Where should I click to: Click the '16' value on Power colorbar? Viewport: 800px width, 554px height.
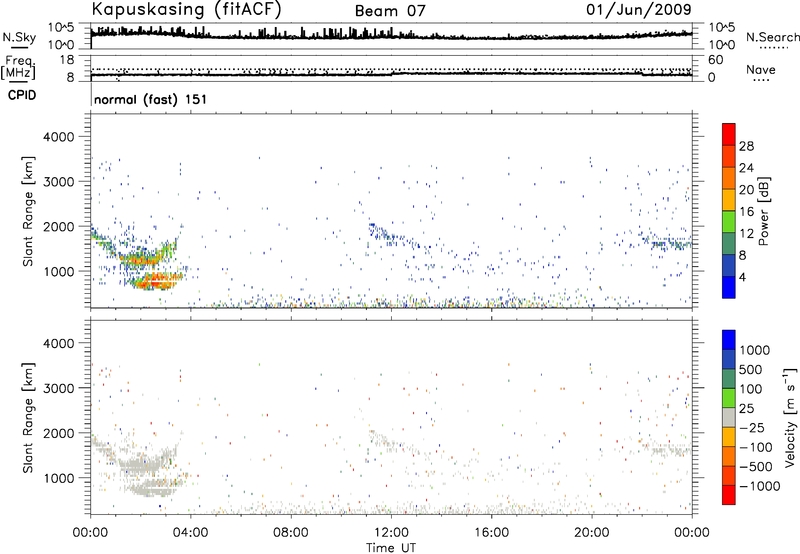746,212
